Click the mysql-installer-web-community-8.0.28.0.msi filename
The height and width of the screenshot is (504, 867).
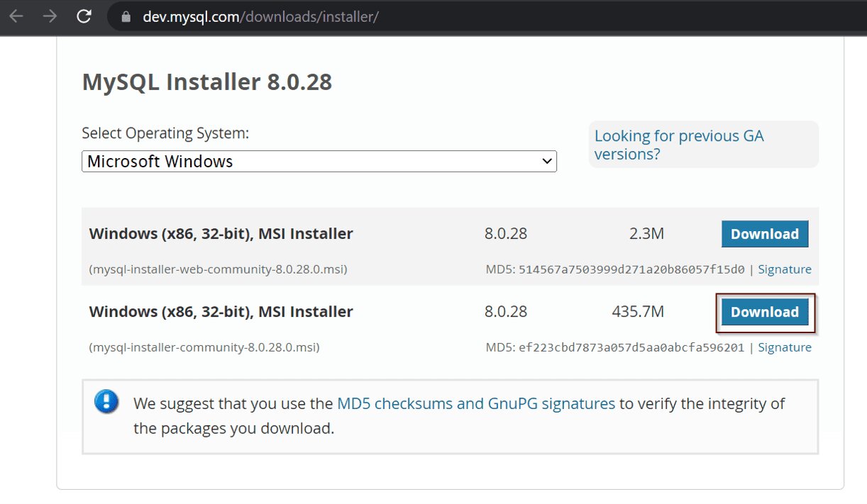[x=218, y=269]
